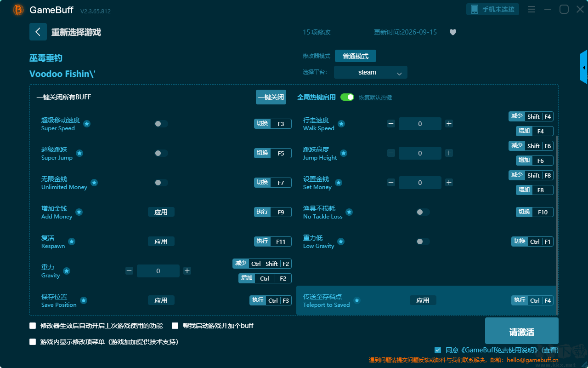The image size is (588, 368).
Task: Click reselect game (重新选择游戏) text
Action: point(76,32)
